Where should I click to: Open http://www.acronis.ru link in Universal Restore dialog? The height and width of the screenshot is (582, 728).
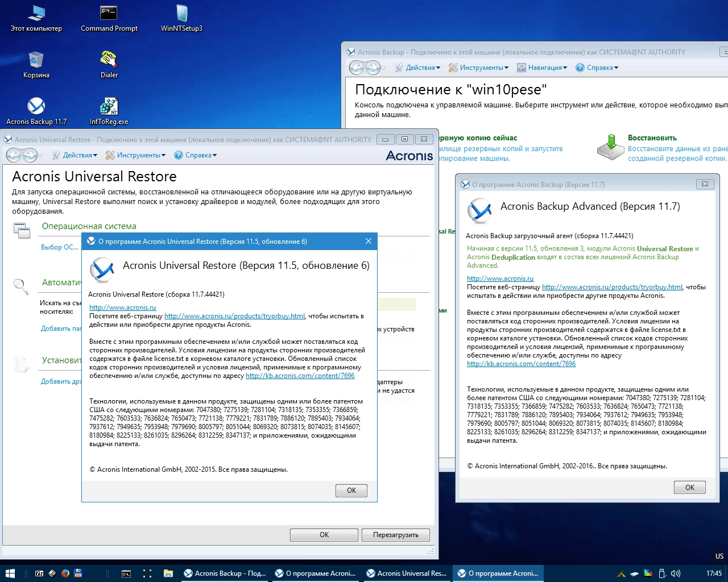122,307
